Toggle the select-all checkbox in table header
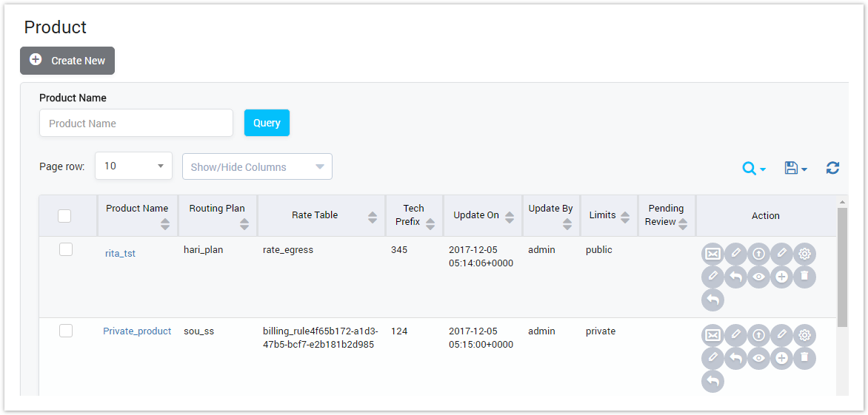868x415 pixels. tap(64, 216)
